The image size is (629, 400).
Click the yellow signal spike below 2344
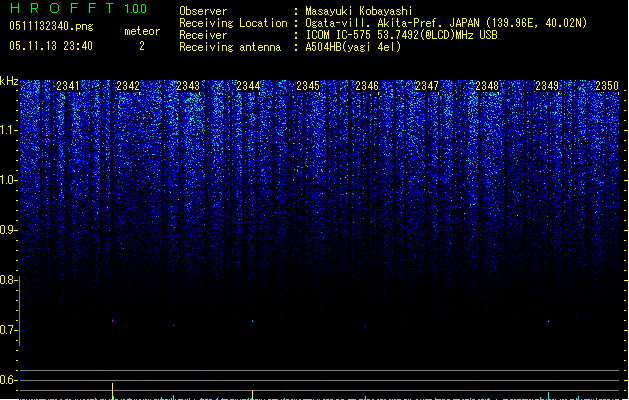[x=252, y=394]
